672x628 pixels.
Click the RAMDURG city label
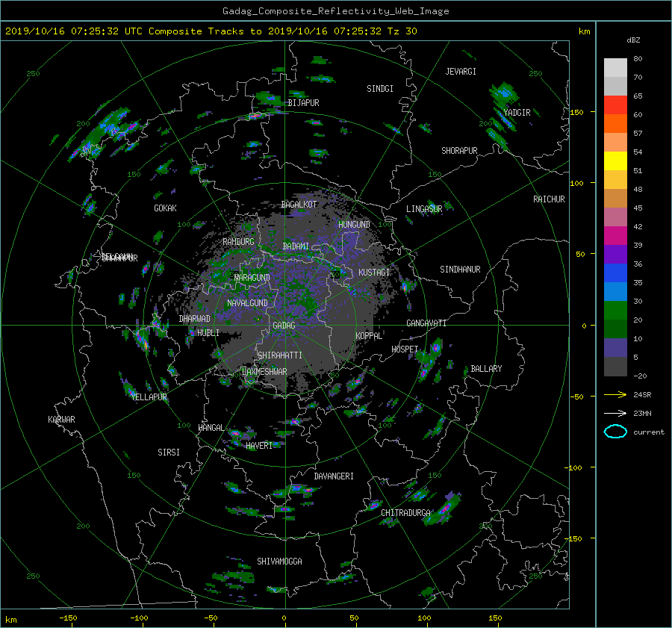[238, 242]
